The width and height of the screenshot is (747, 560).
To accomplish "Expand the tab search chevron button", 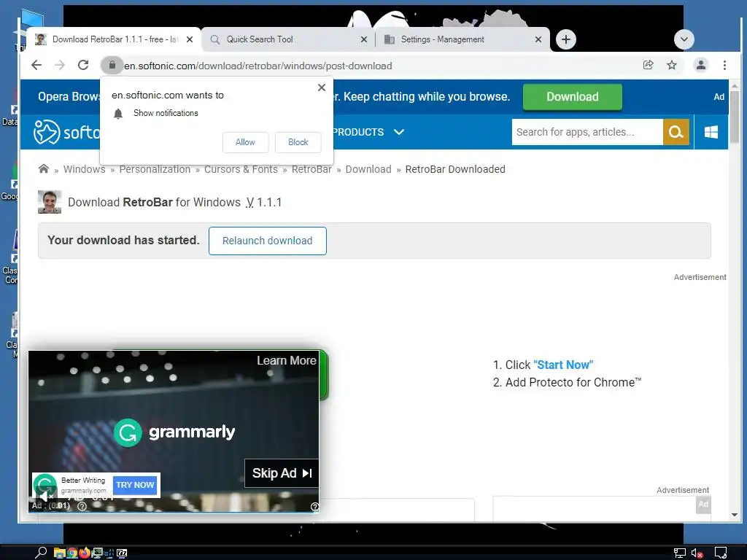I will click(x=684, y=39).
